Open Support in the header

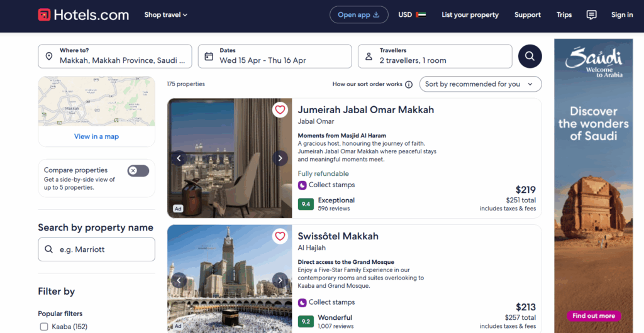[528, 14]
